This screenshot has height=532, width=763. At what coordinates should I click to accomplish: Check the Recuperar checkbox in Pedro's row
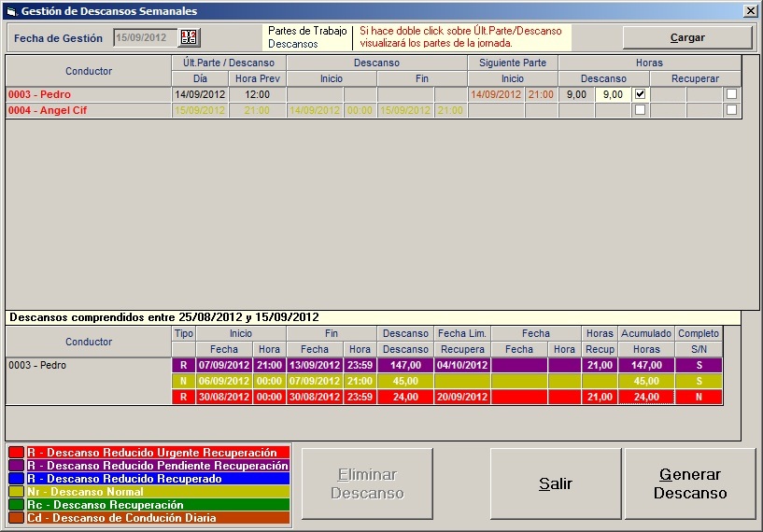coord(731,94)
